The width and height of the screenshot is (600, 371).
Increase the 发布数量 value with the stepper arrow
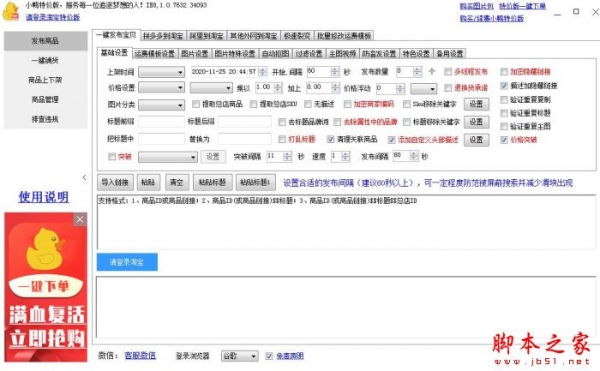417,69
